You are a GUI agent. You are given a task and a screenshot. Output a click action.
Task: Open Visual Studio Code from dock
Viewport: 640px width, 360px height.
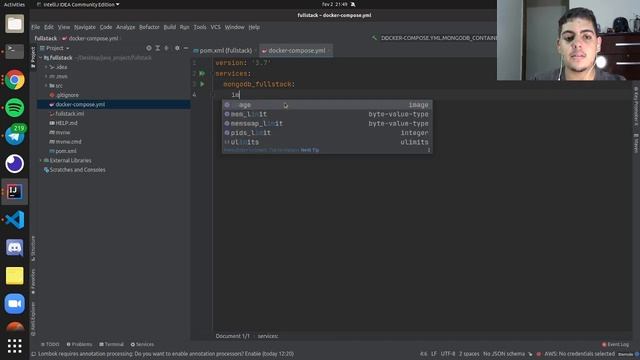pyautogui.click(x=15, y=220)
